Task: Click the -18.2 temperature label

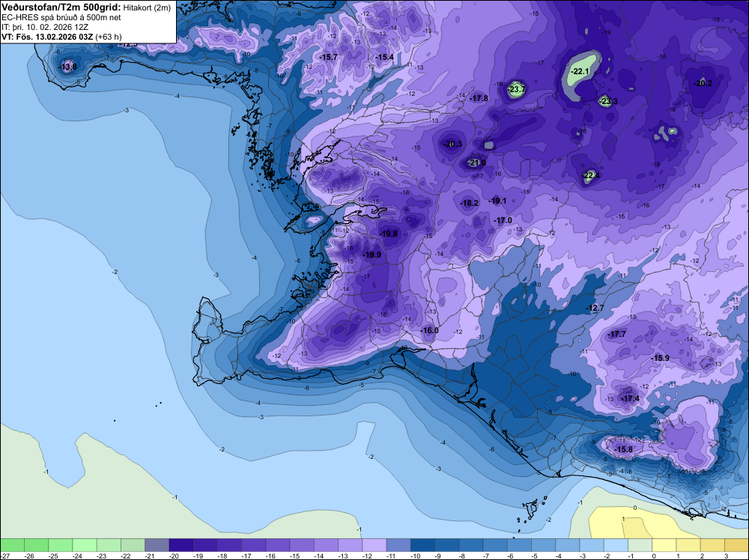Action: 469,204
